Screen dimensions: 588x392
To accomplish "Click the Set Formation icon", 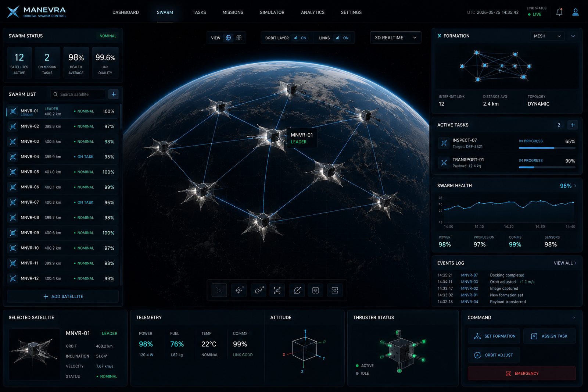I will pos(477,336).
